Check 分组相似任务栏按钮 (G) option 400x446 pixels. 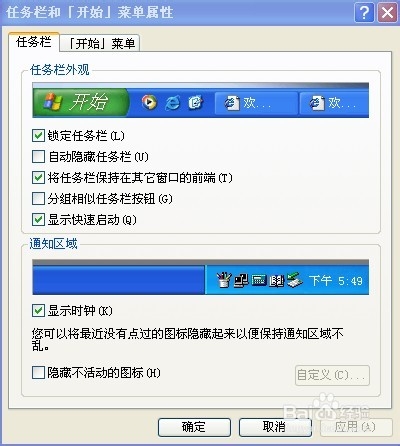(38, 199)
